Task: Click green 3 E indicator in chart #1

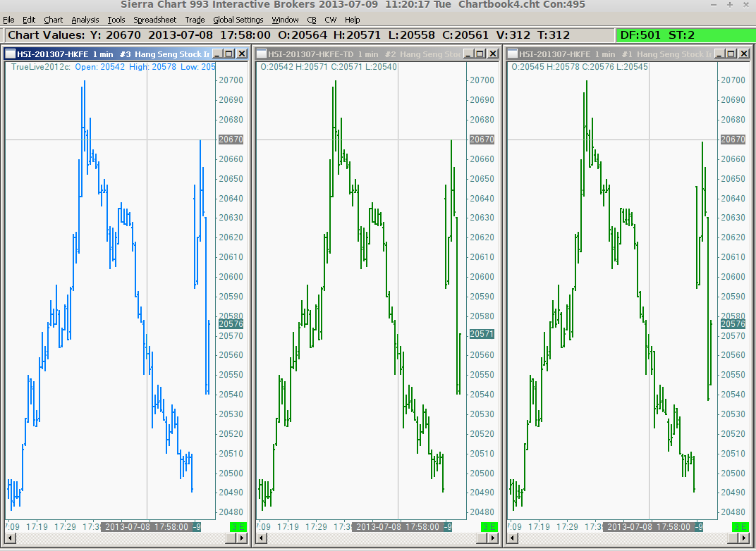Action: tap(740, 527)
